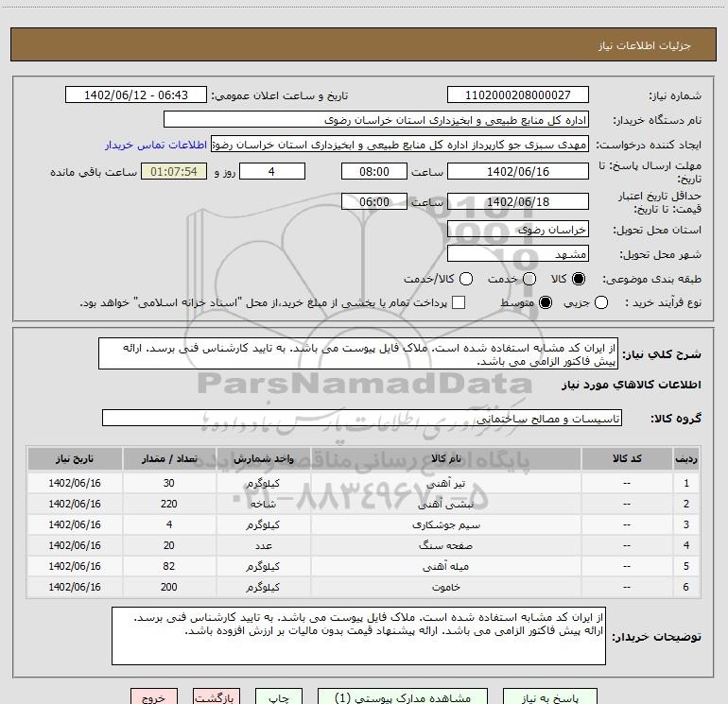Select the جزیی purchase type radio
The height and width of the screenshot is (704, 728).
600,302
